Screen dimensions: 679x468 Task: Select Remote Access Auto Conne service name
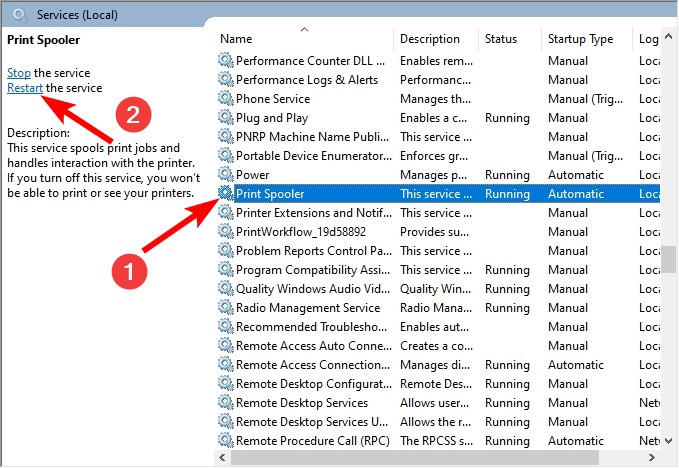[x=314, y=346]
